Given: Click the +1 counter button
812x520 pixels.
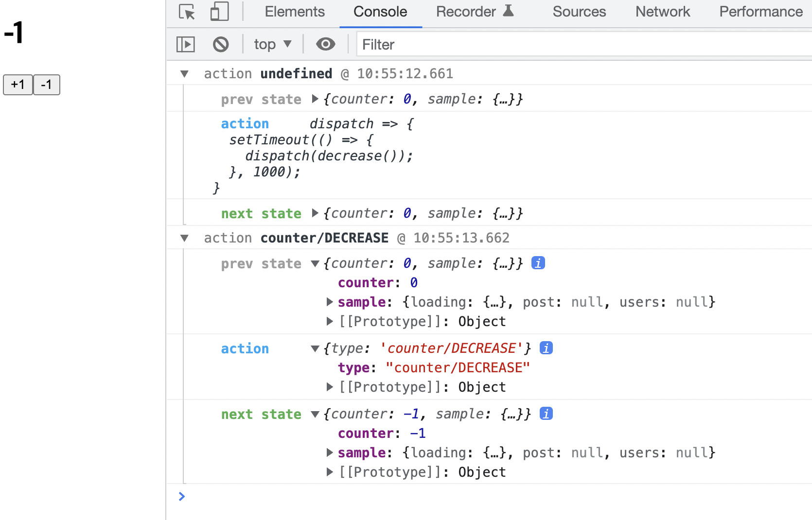Looking at the screenshot, I should 18,85.
